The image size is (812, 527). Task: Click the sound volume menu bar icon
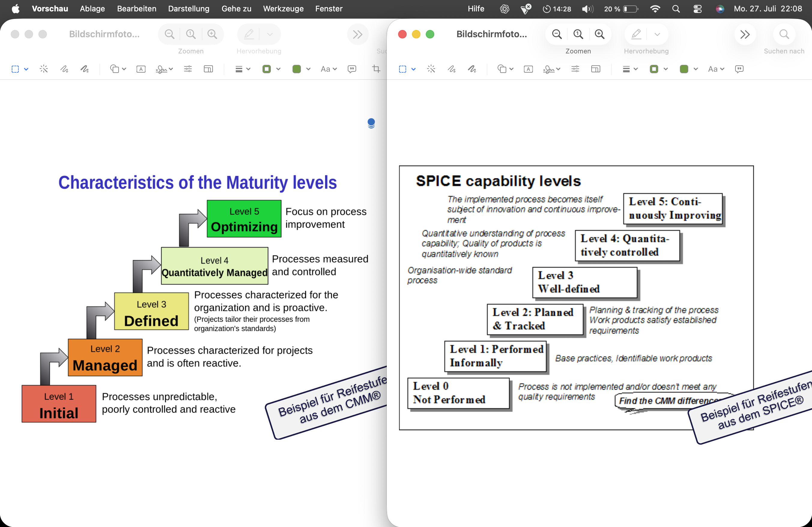(587, 9)
